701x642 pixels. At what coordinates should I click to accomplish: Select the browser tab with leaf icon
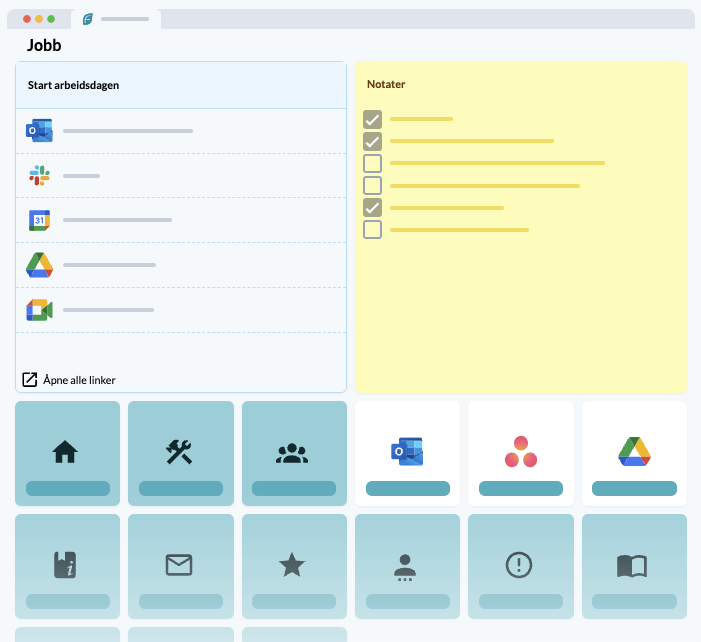(x=116, y=19)
